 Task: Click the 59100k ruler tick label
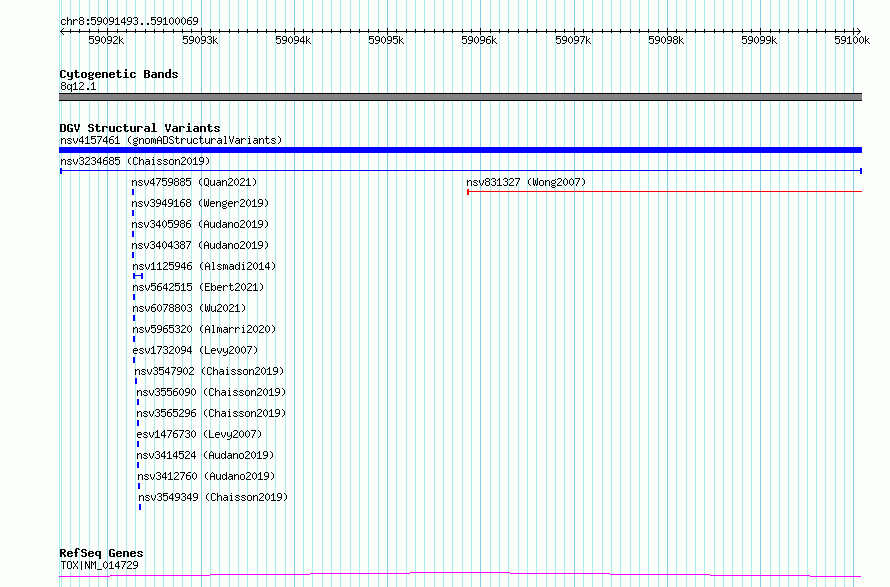tap(852, 40)
